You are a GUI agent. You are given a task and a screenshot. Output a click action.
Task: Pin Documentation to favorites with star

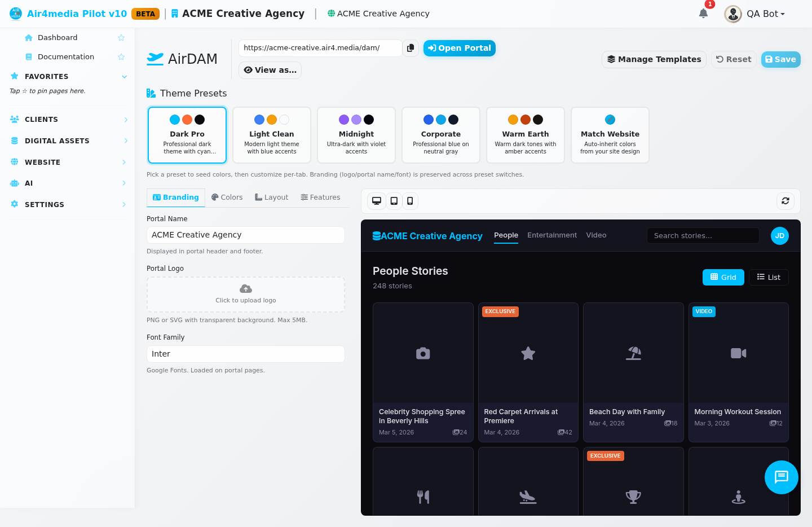(x=121, y=57)
